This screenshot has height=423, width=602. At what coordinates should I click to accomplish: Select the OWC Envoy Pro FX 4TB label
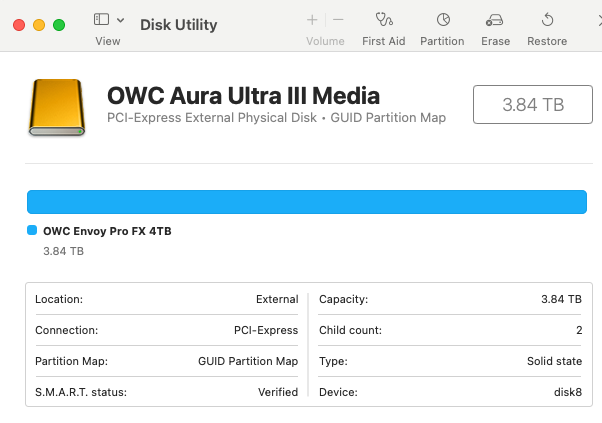[x=107, y=231]
